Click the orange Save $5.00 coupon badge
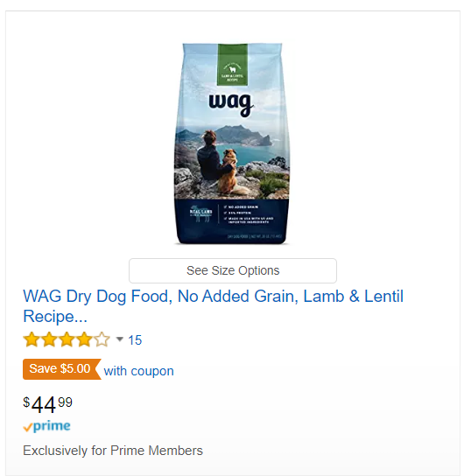Screen dimensions: 464x476 [x=62, y=369]
